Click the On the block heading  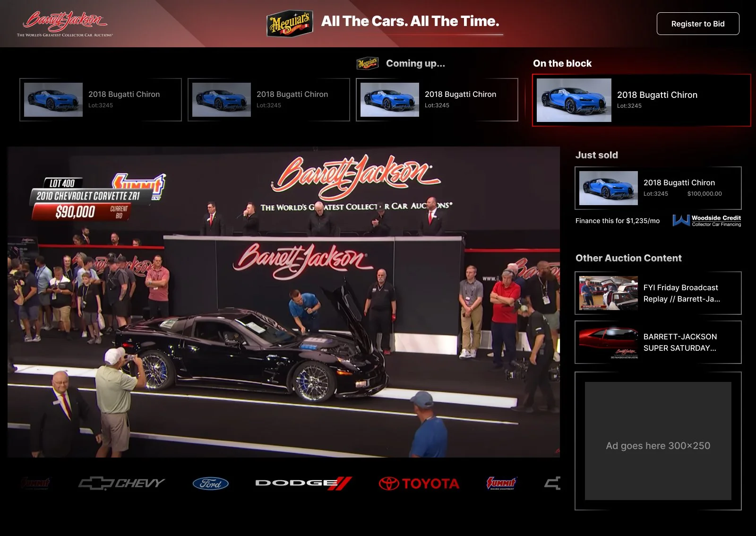pyautogui.click(x=562, y=63)
